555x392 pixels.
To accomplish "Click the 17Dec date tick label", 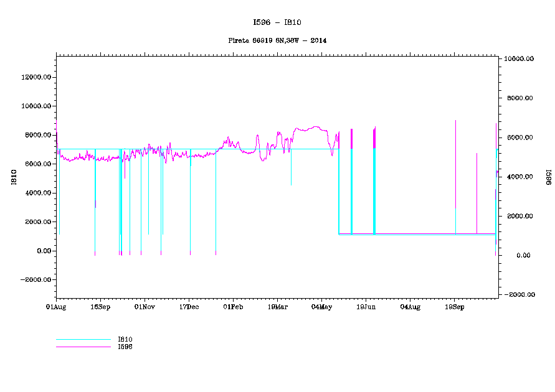I will click(x=189, y=307).
